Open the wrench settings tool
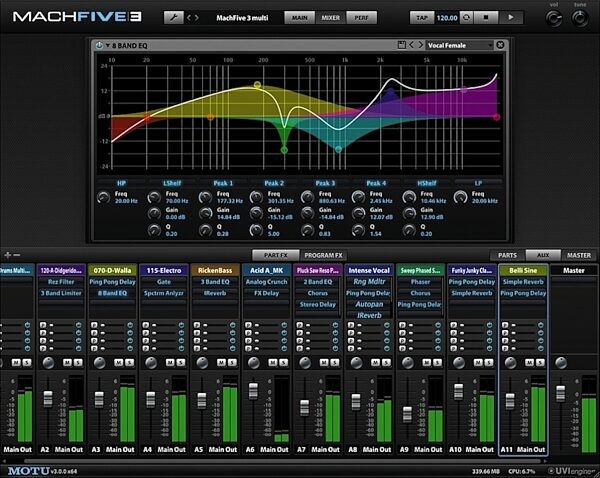This screenshot has width=600, height=478. tap(173, 18)
